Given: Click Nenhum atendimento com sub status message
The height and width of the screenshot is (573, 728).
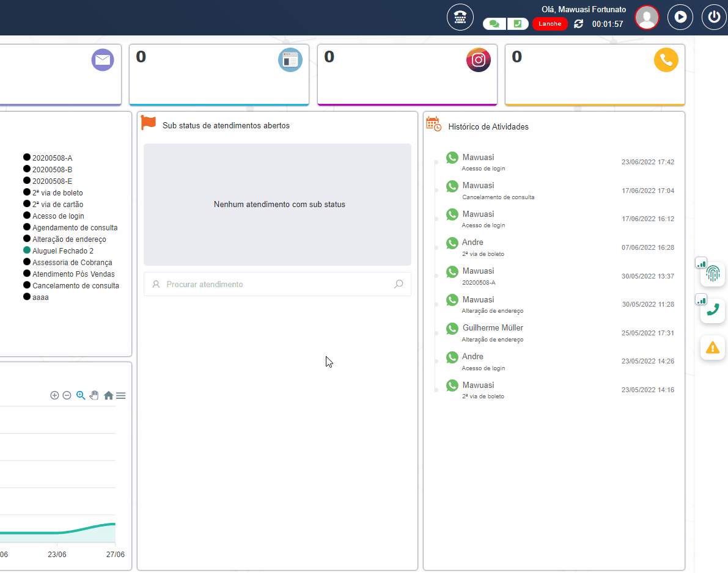Looking at the screenshot, I should click(279, 204).
